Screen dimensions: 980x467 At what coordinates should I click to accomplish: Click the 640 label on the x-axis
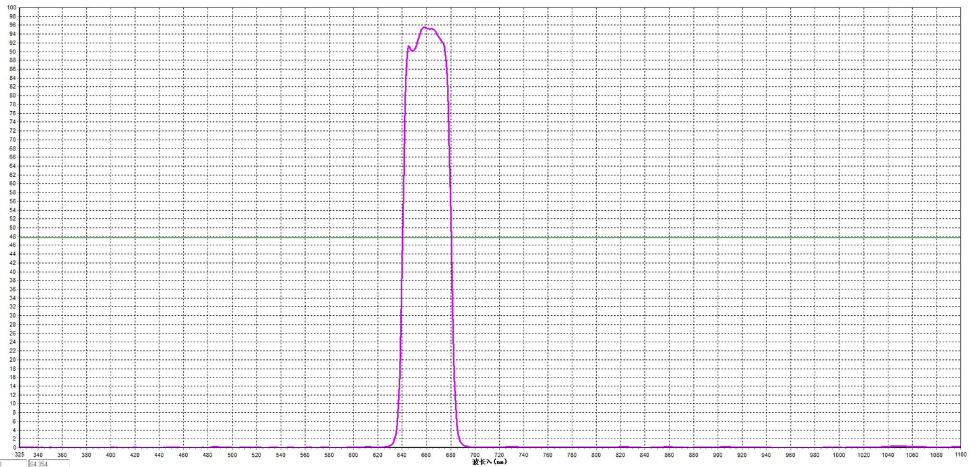[401, 455]
